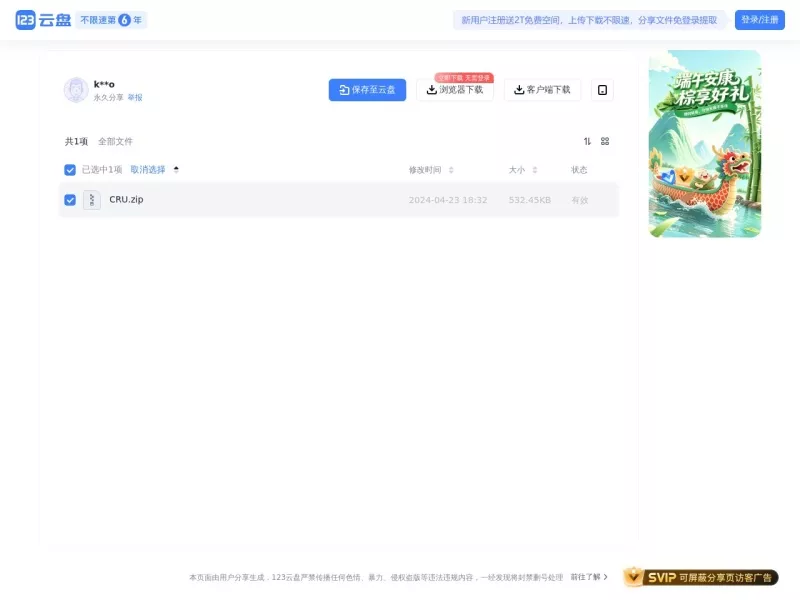Click the 123云盘 logo
800x600 pixels.
coord(43,20)
